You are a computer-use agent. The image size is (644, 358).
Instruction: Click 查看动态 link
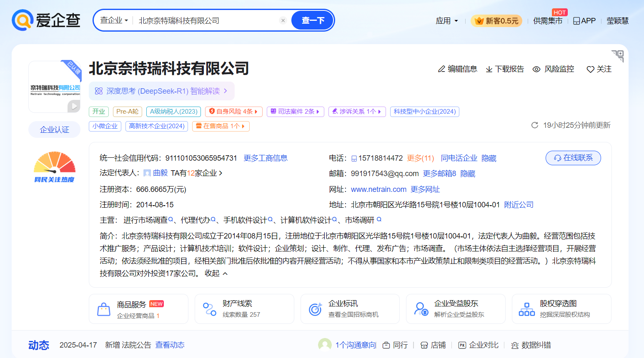pos(170,345)
